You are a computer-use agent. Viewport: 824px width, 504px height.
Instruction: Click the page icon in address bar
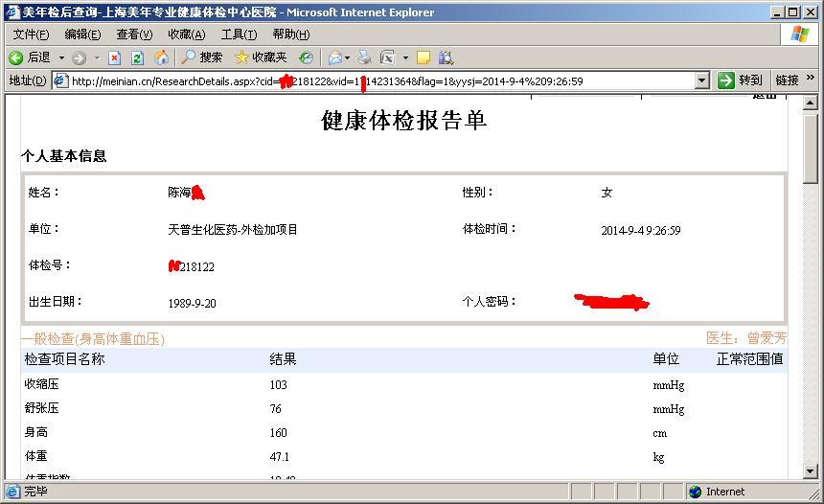point(61,80)
